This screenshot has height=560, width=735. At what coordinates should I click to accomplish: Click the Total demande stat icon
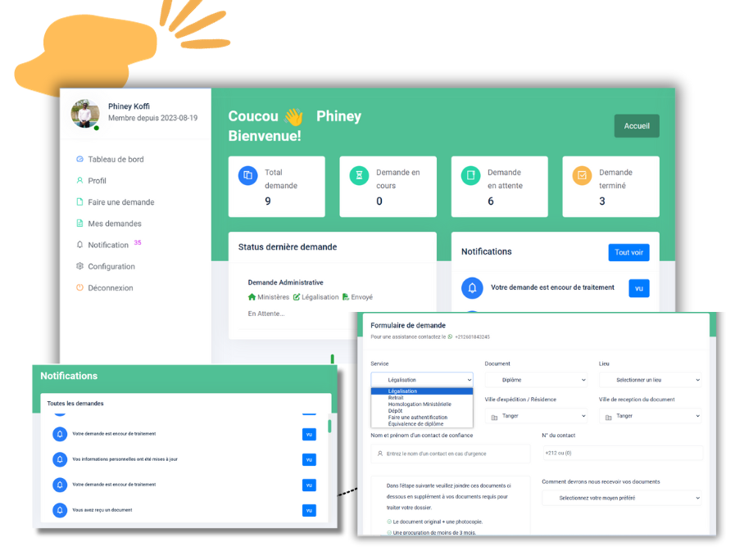point(247,175)
